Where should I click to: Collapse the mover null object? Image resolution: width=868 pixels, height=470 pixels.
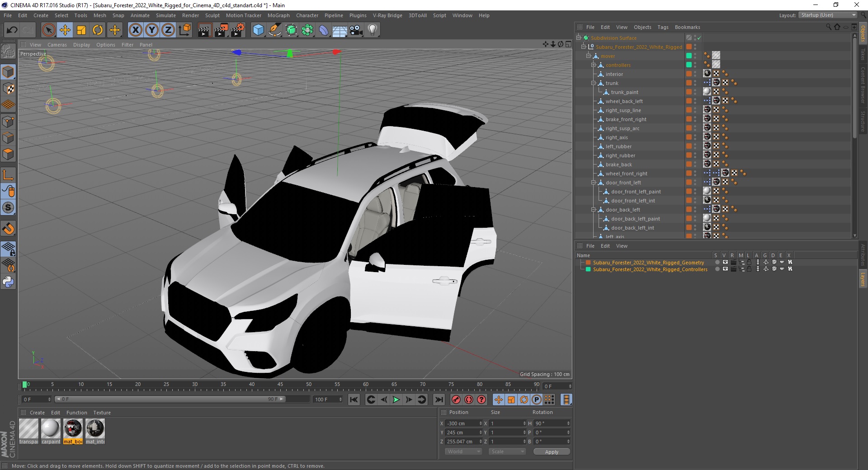point(589,56)
